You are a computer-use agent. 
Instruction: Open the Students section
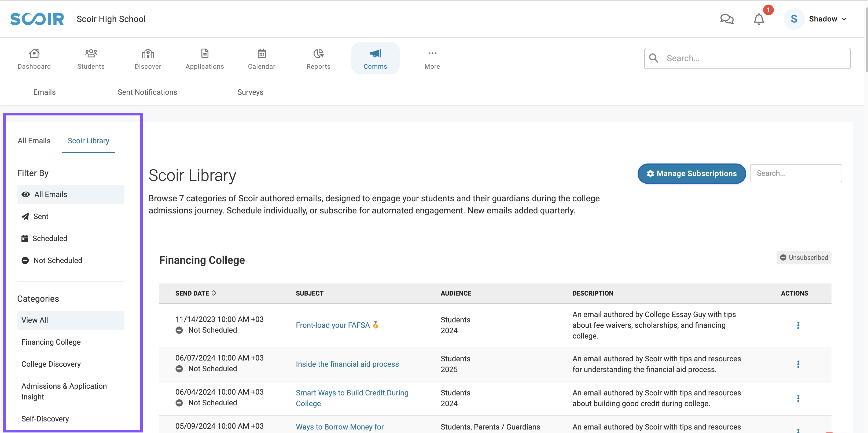coord(91,58)
